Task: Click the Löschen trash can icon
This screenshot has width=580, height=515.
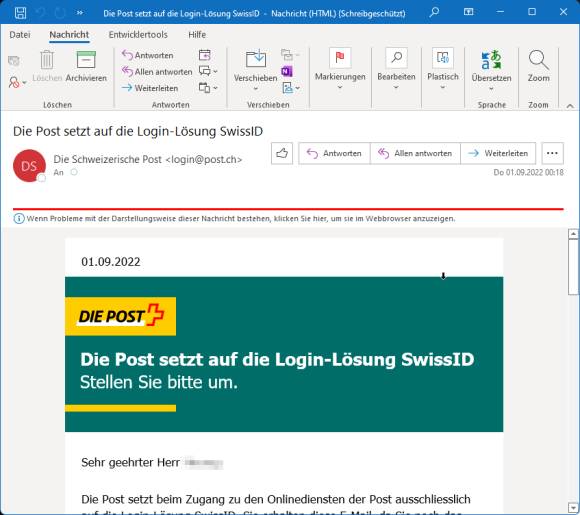Action: click(x=47, y=60)
